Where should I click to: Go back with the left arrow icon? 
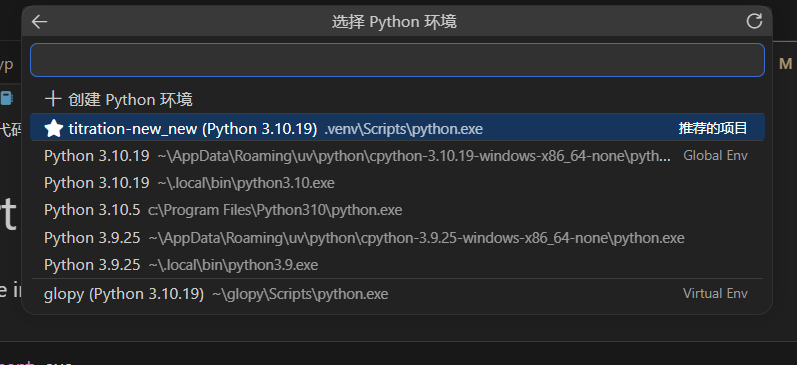click(x=39, y=21)
